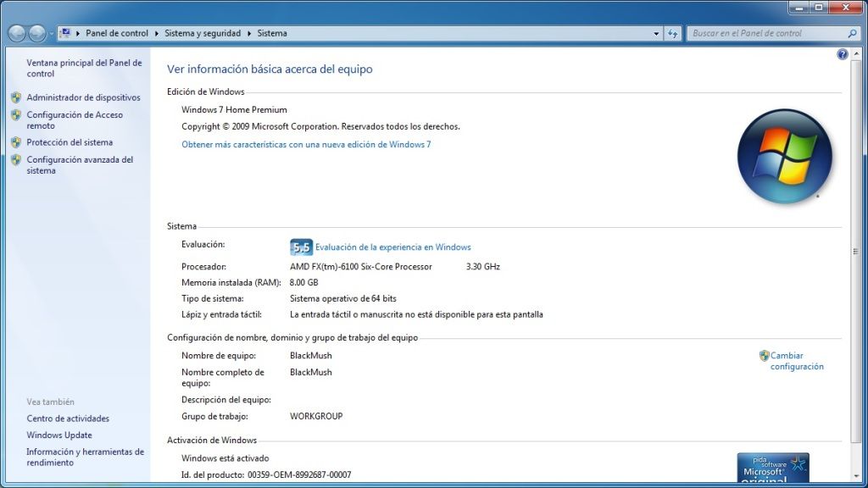The height and width of the screenshot is (488, 868).
Task: Open Protección del sistema
Action: click(70, 142)
